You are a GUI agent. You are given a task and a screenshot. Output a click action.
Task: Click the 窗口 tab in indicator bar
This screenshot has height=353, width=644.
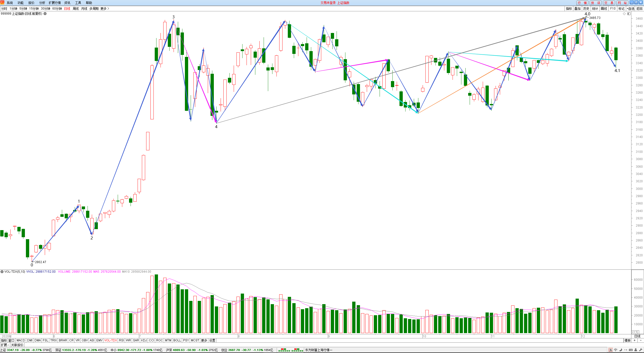click(12, 340)
